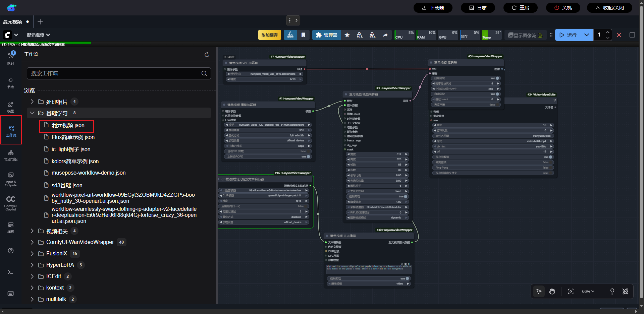Click the 引导比例 value slider in 视频采样器

(377, 176)
